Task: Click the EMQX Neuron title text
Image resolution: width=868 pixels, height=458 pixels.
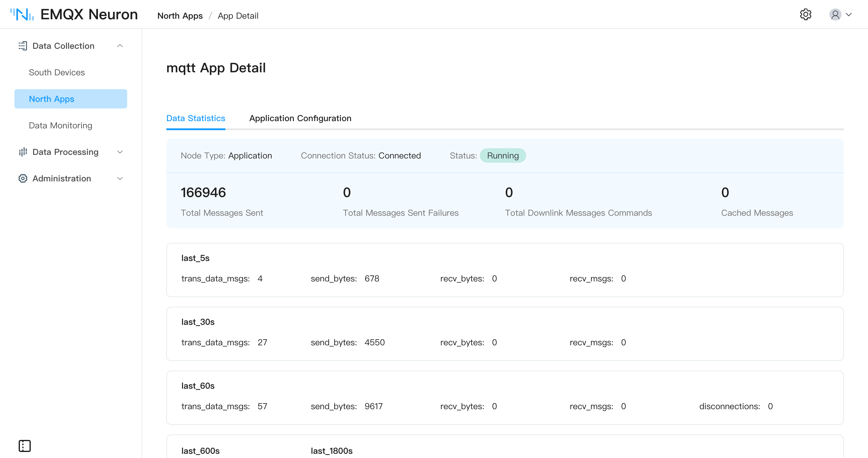Action: pos(89,14)
